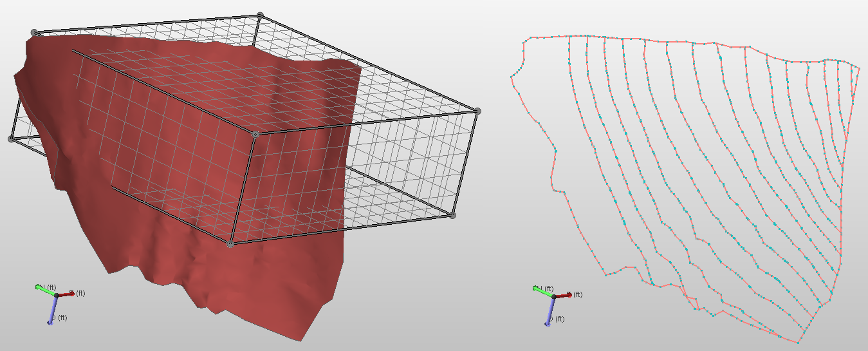Click the green N axis arrow in left view
The height and width of the screenshot is (351, 868).
(x=44, y=290)
